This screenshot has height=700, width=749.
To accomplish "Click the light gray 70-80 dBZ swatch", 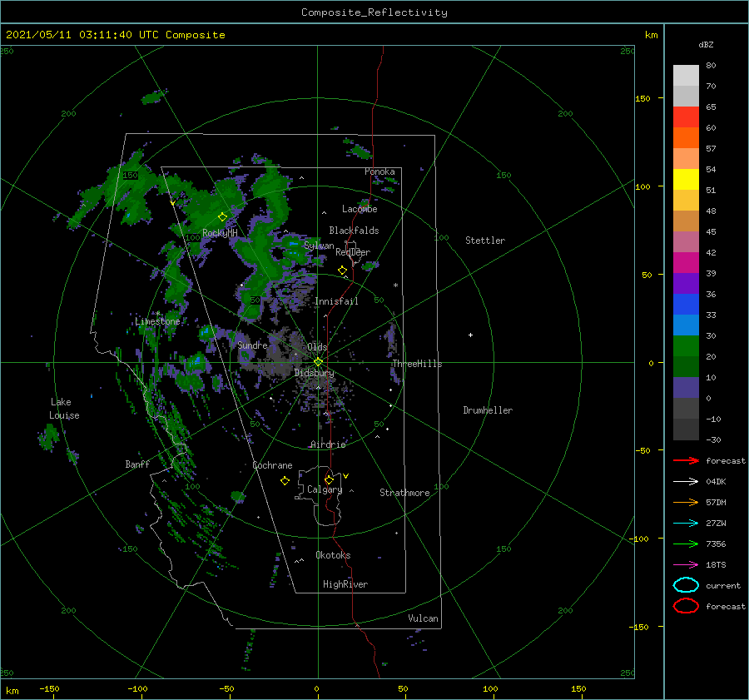I will tap(686, 76).
